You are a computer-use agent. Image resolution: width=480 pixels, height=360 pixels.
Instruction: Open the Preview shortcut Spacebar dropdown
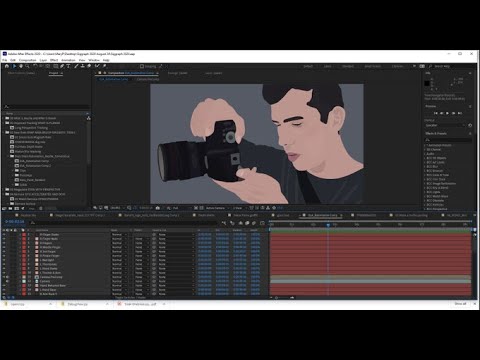pos(445,125)
